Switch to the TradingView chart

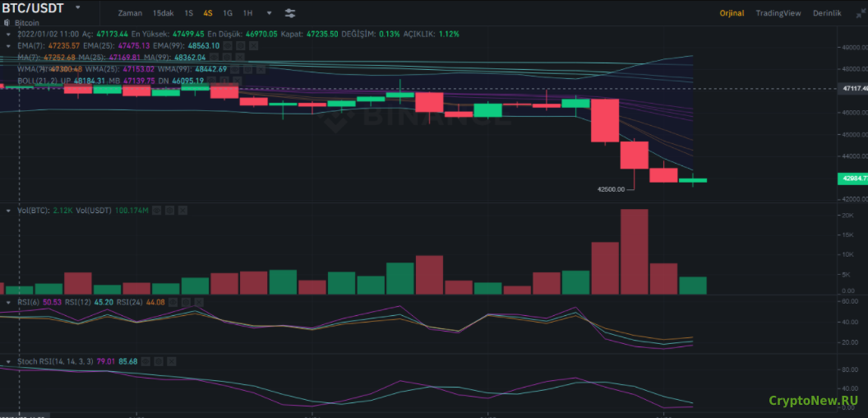(x=779, y=12)
